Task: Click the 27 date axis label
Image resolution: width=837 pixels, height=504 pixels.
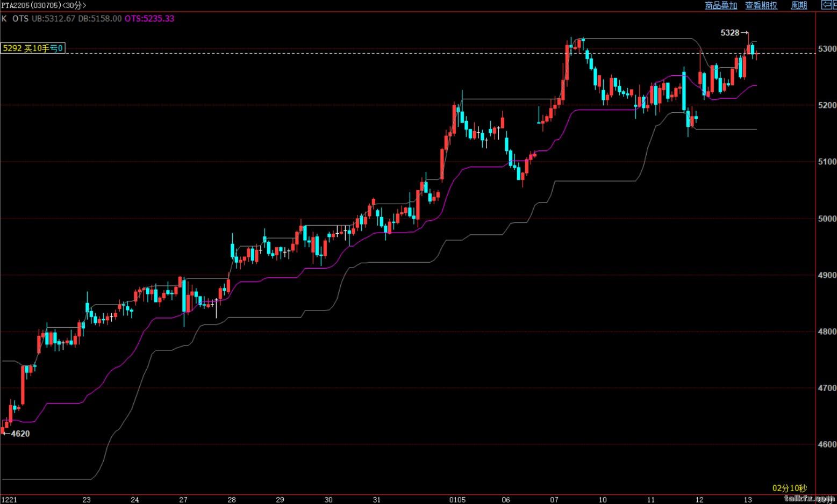Action: [183, 500]
